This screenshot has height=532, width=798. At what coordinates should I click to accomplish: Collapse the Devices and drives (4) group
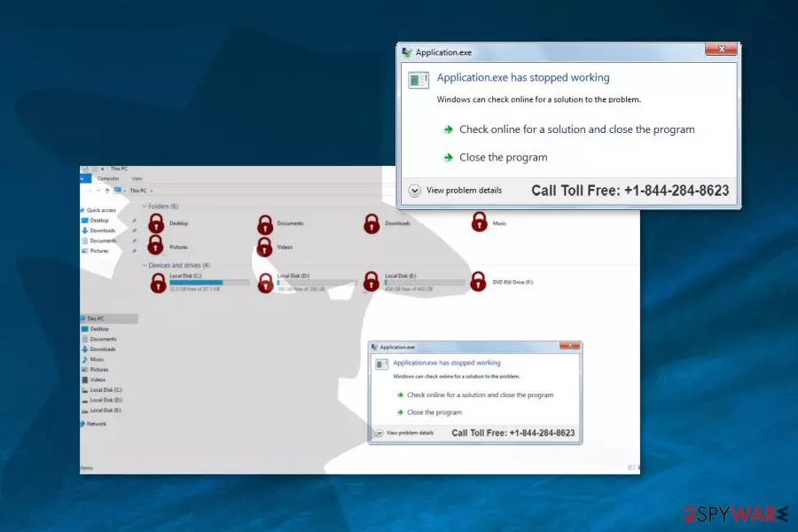[x=144, y=265]
